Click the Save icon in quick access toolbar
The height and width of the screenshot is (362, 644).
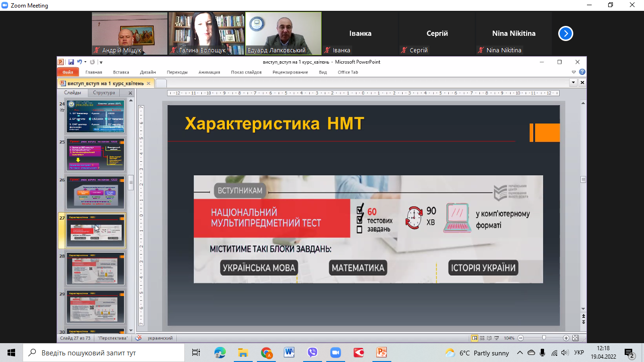[x=71, y=62]
